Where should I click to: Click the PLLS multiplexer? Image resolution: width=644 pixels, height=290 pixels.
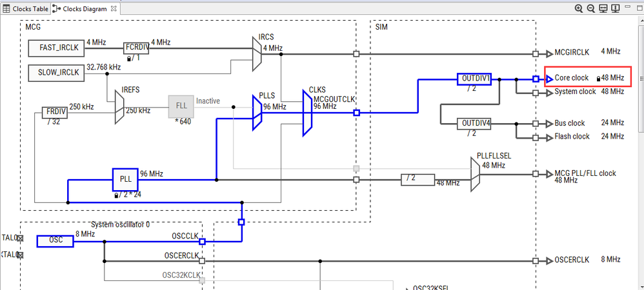257,113
